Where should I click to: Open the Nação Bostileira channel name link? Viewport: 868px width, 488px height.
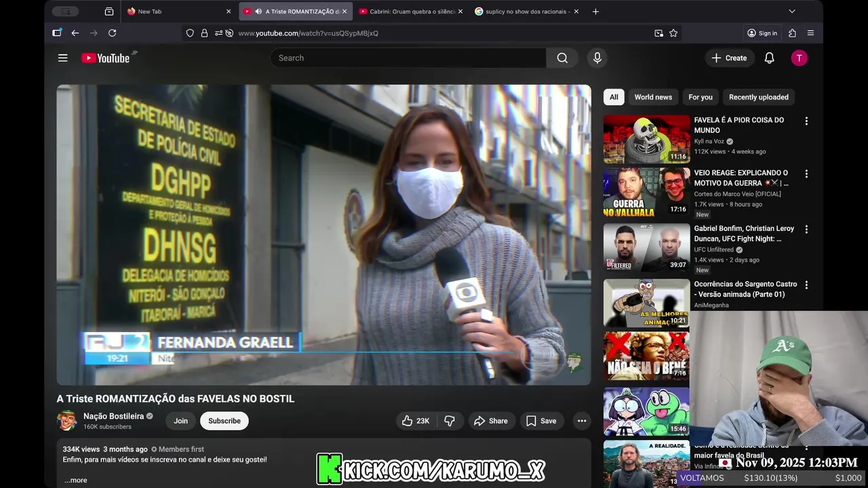(113, 416)
